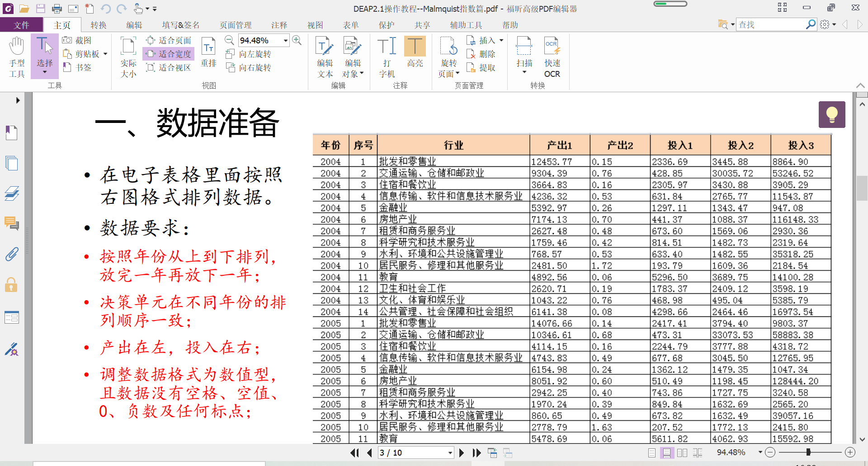This screenshot has height=466, width=868.
Task: Choose Fit Visible (适合视区)
Action: tap(169, 67)
